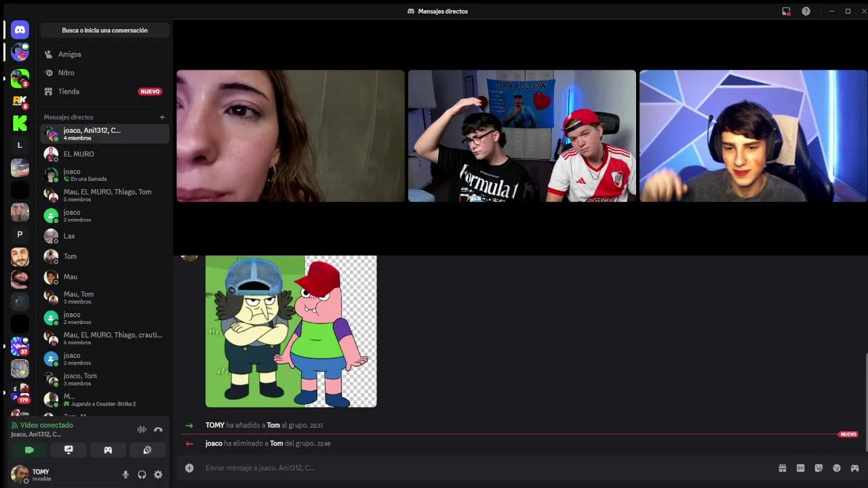The image size is (868, 488).
Task: Click the red NUEVO unread marker
Action: [x=848, y=434]
